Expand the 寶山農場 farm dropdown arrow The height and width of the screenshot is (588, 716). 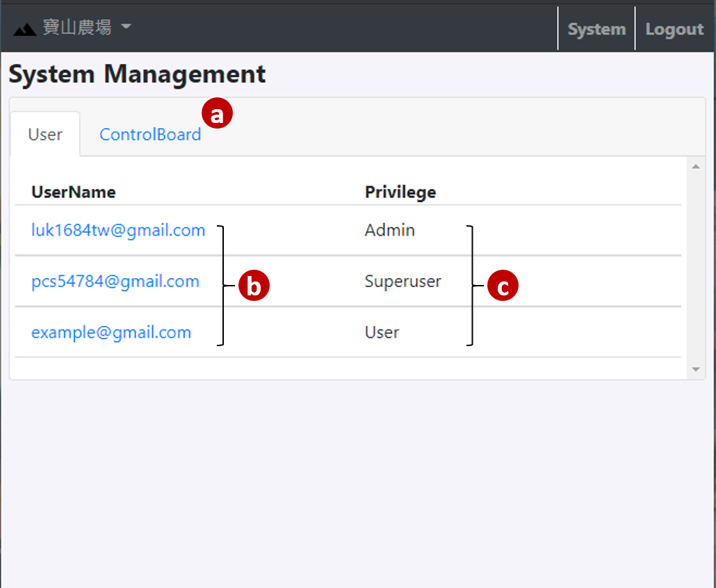(127, 26)
